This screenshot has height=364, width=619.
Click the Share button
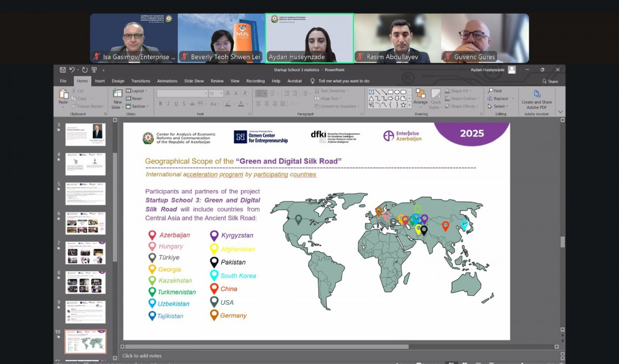tap(550, 81)
